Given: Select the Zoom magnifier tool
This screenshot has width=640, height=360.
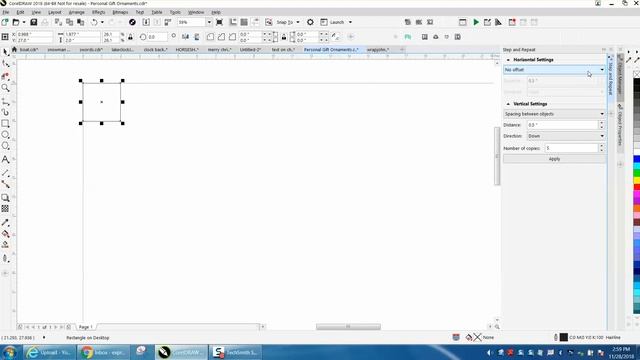Looking at the screenshot, I should 5,88.
